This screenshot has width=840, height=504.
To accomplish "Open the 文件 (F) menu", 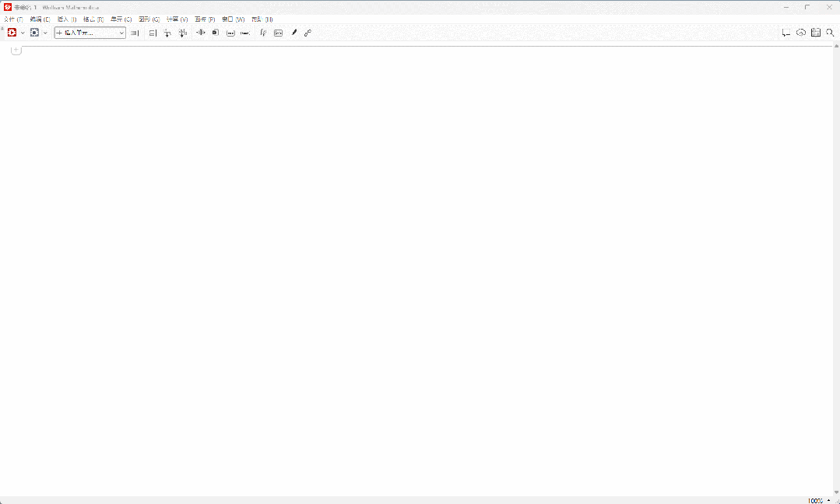I will 13,19.
